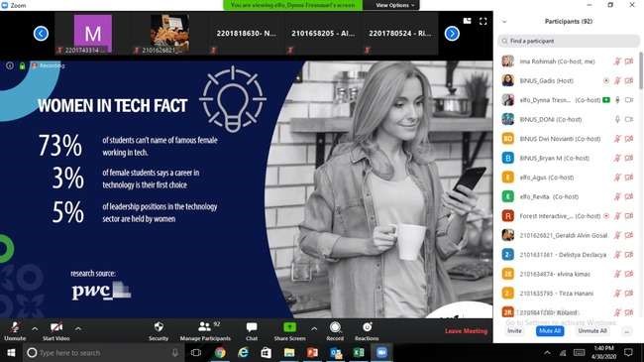Open Manage Participants icon
This screenshot has width=644, height=362.
204,327
